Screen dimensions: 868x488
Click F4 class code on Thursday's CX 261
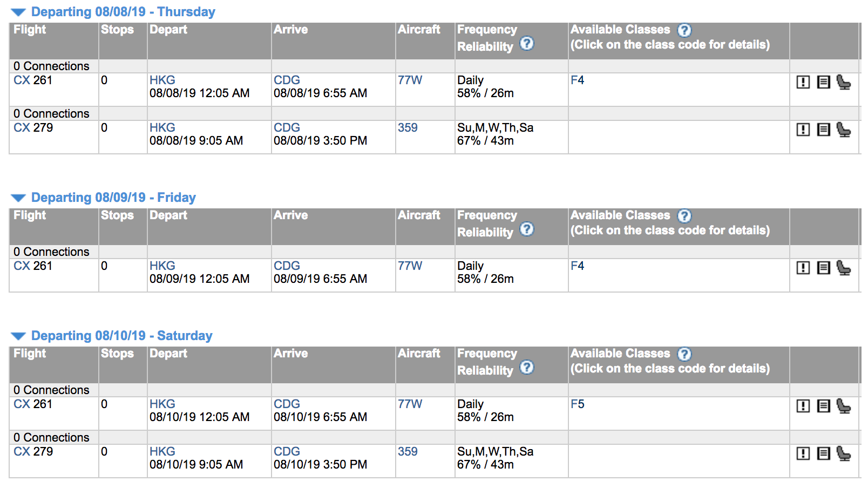[577, 80]
